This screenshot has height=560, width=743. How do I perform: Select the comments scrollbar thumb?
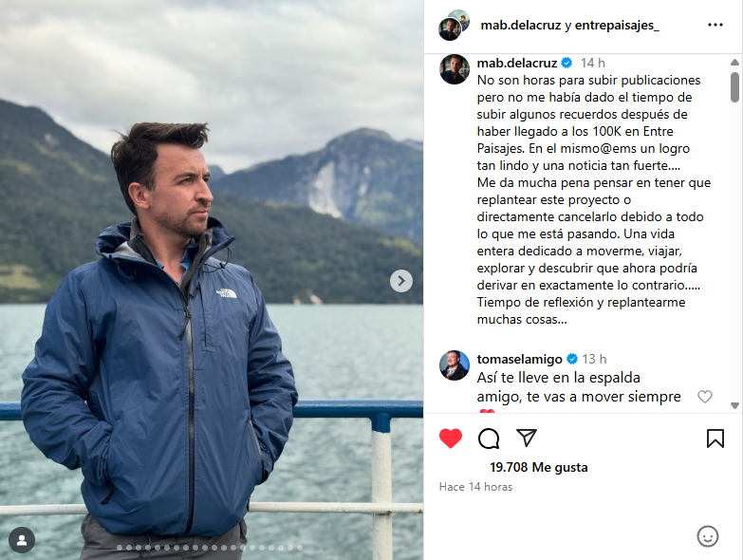[x=734, y=87]
